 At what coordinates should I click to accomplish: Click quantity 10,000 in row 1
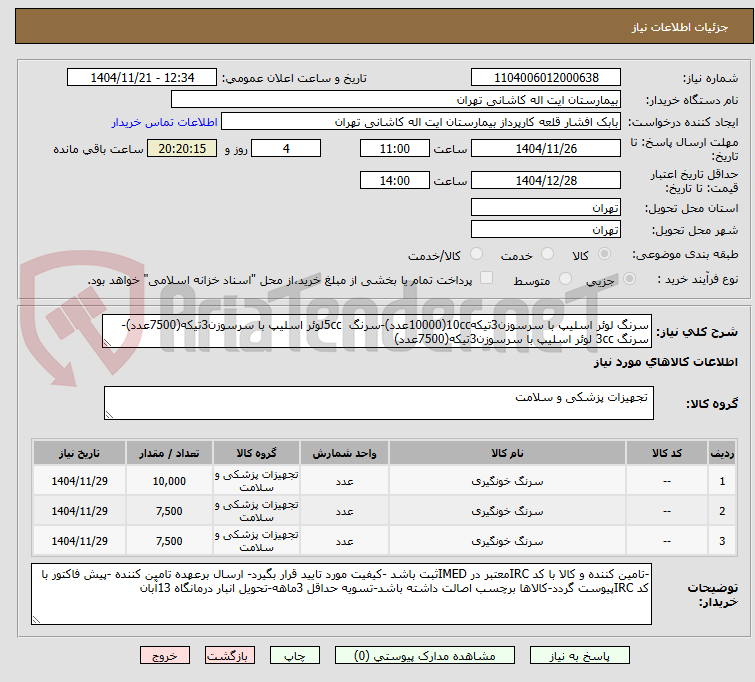[169, 481]
